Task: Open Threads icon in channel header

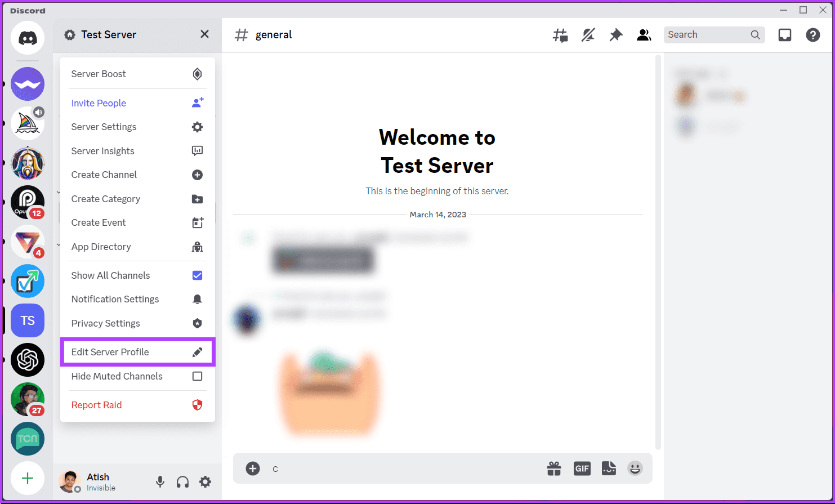Action: pyautogui.click(x=560, y=35)
